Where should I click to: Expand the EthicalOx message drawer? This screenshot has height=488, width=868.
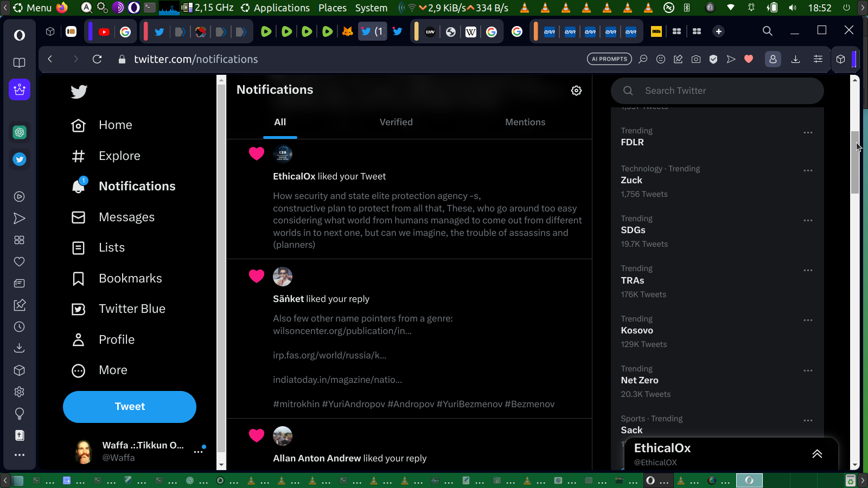[x=817, y=454]
